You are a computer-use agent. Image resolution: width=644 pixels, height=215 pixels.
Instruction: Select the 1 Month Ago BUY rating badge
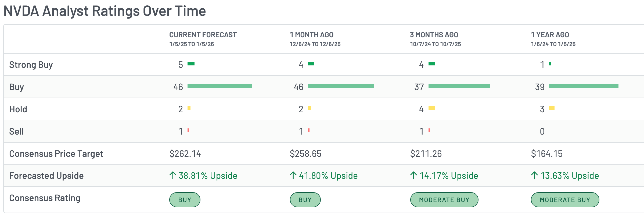tap(305, 200)
